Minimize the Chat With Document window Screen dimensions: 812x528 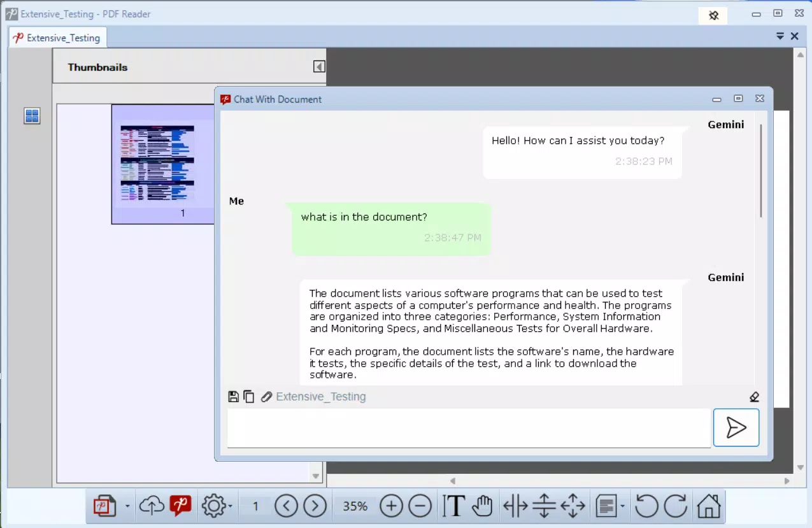click(717, 99)
